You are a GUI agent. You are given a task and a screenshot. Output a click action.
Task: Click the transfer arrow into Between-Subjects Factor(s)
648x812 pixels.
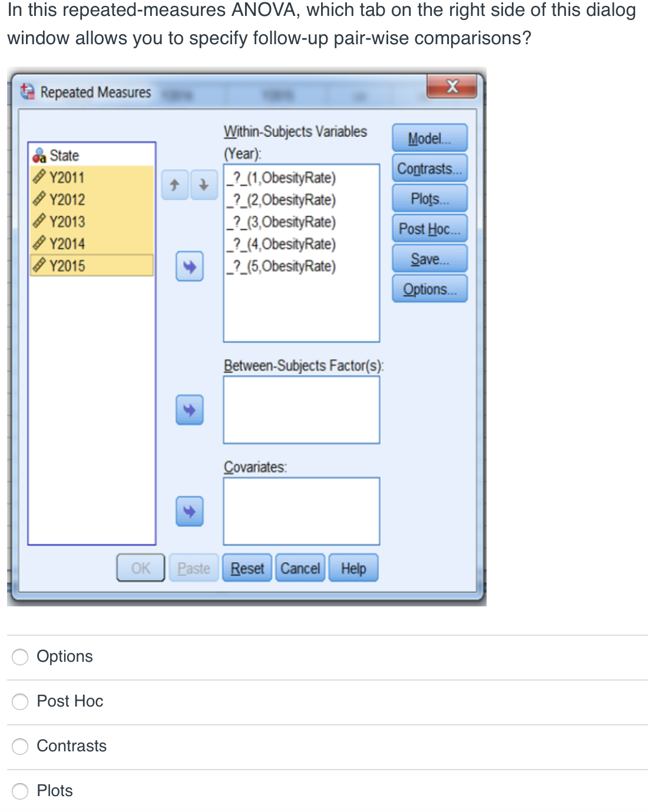pyautogui.click(x=189, y=410)
